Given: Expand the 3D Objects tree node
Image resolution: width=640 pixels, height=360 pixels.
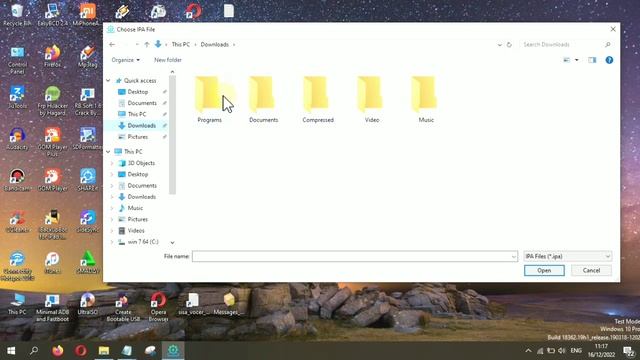Looking at the screenshot, I should [112, 163].
